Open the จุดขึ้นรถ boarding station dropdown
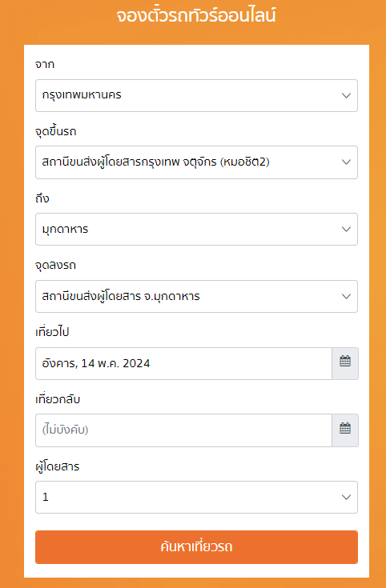The width and height of the screenshot is (386, 588). (196, 162)
